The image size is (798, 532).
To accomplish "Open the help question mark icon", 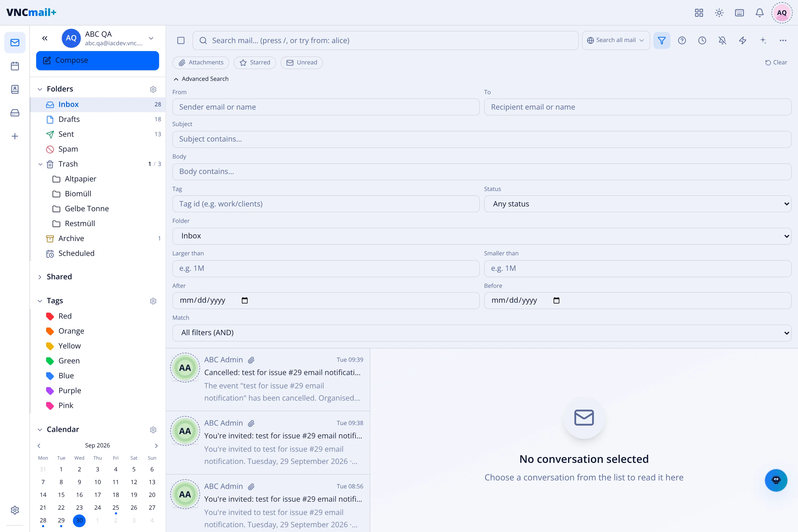I will pos(682,40).
